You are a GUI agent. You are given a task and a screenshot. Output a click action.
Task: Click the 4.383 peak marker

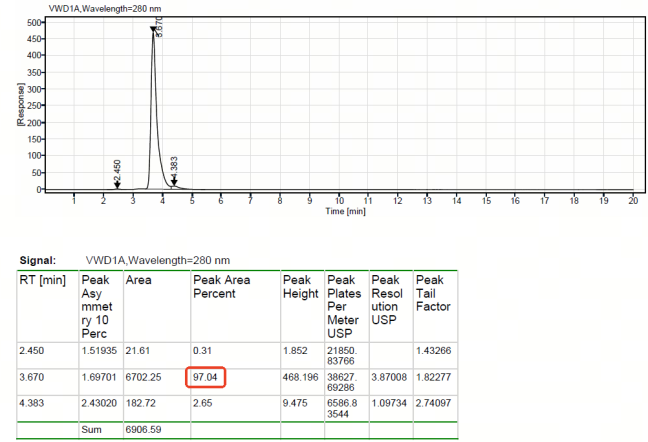click(x=174, y=182)
